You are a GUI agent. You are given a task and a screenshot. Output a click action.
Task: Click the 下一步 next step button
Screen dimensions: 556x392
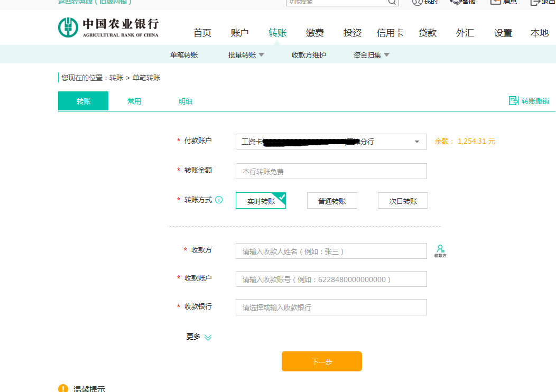coord(322,361)
